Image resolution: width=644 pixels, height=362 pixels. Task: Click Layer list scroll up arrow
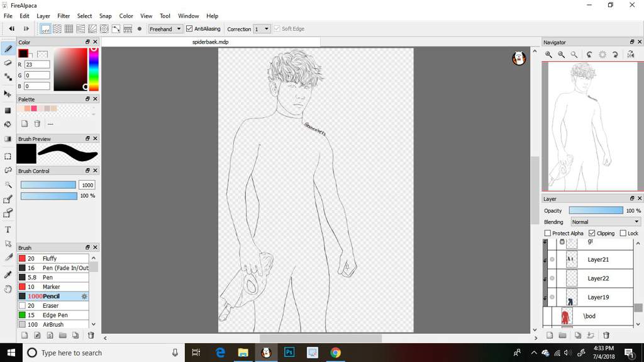[638, 244]
